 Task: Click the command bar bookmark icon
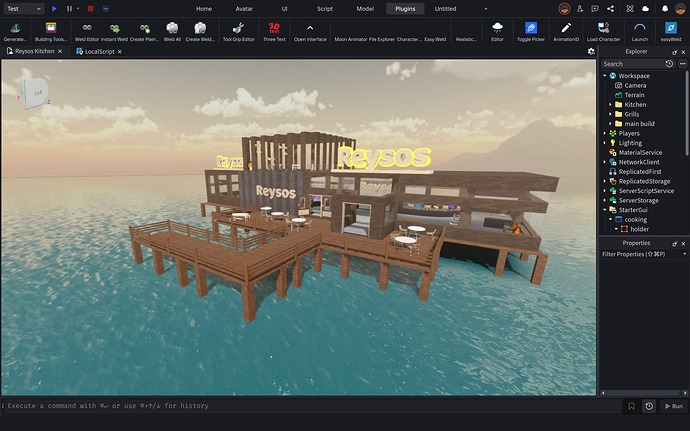point(631,406)
